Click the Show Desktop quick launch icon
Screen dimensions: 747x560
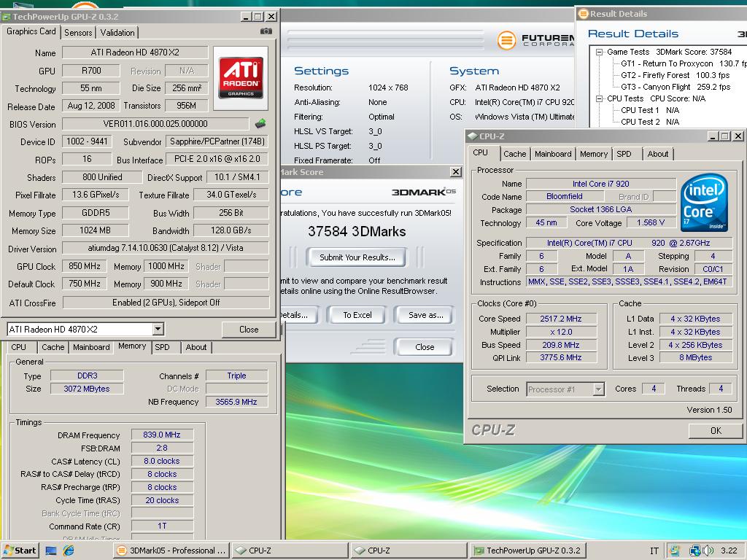click(51, 551)
